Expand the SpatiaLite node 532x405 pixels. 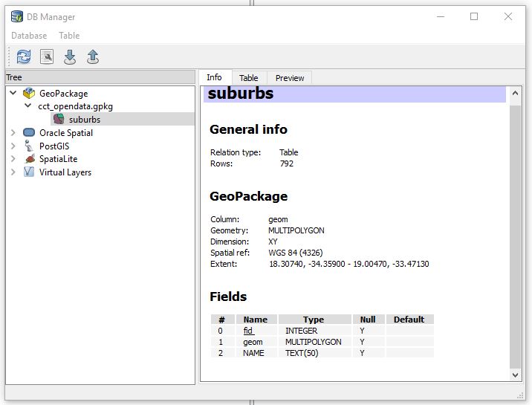(x=13, y=159)
